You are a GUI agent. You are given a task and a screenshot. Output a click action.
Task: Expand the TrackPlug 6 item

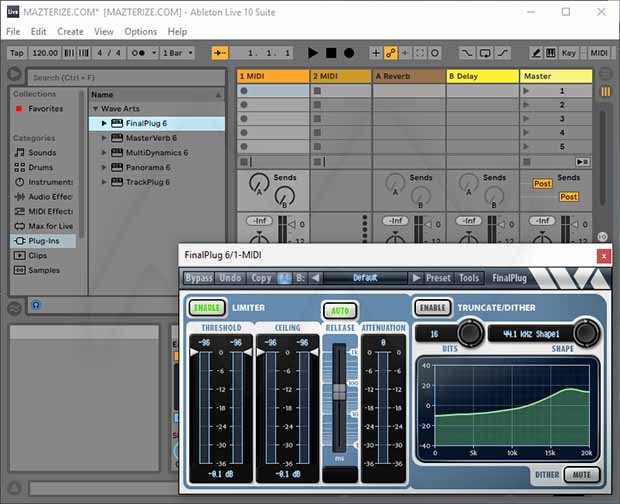(x=104, y=182)
